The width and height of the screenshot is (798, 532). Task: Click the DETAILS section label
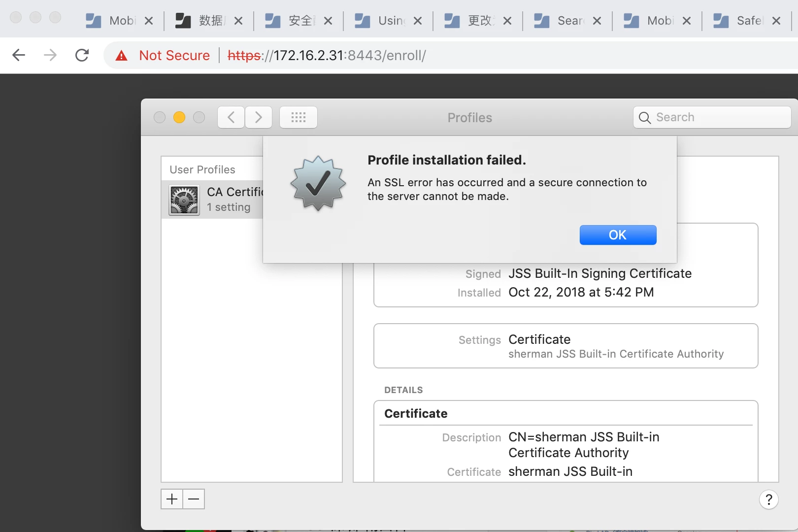403,390
